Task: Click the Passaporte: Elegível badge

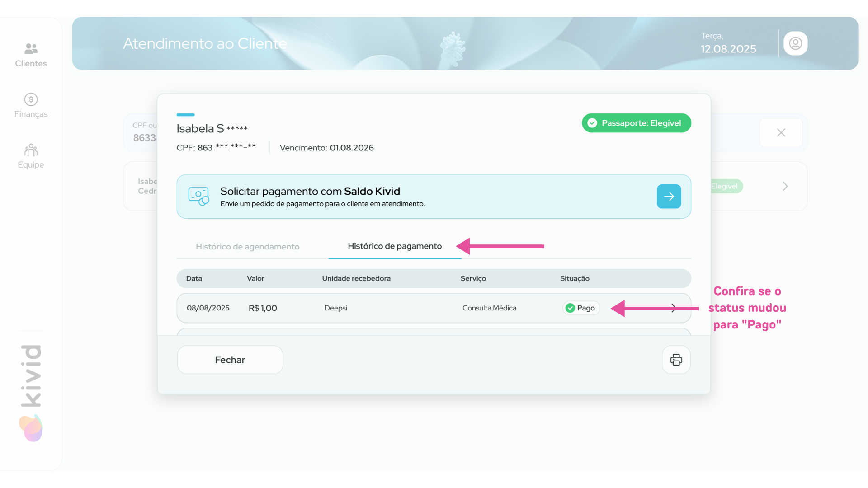Action: [636, 123]
